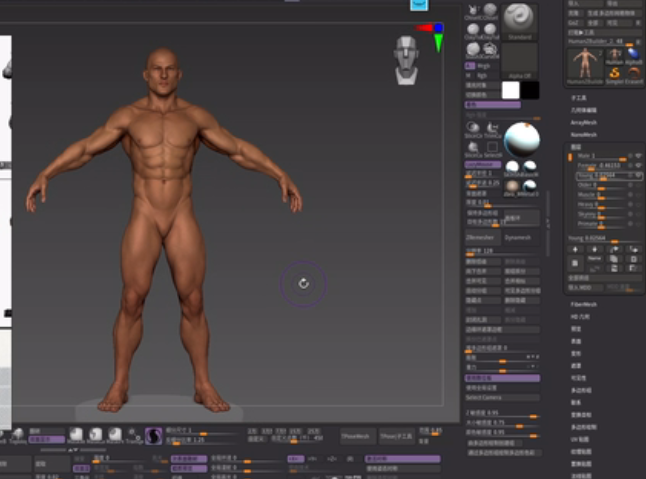Screen dimensions: 646x479
Task: Select the SelectRect brush icon
Action: coord(492,149)
